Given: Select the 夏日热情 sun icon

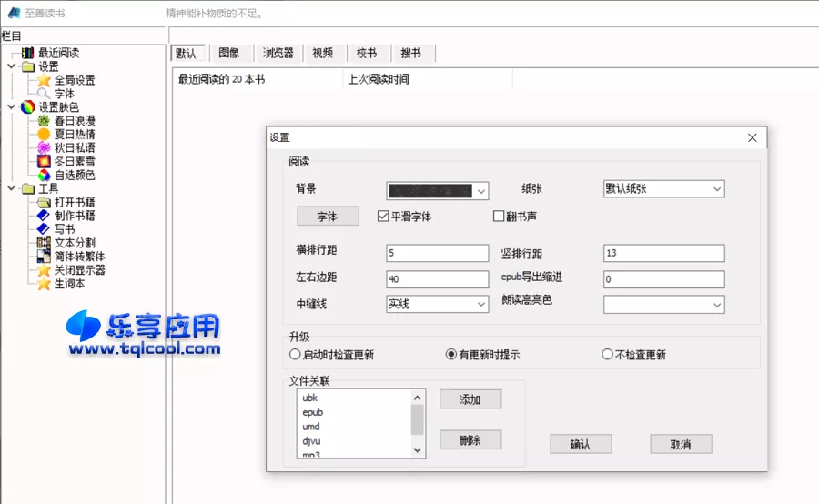Looking at the screenshot, I should point(44,135).
